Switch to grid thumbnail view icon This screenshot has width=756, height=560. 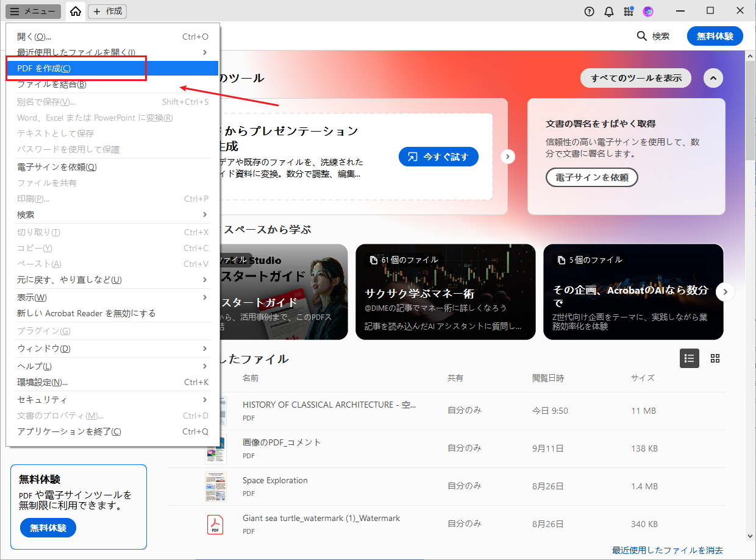coord(715,358)
